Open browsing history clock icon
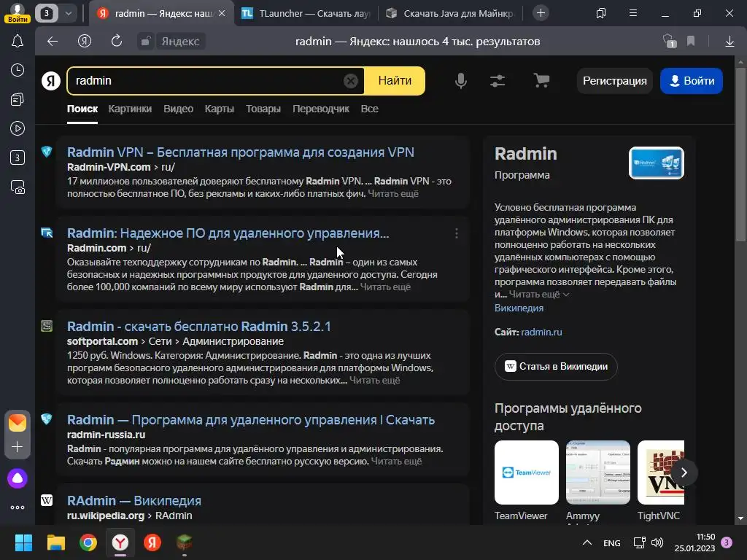The image size is (747, 560). tap(18, 71)
